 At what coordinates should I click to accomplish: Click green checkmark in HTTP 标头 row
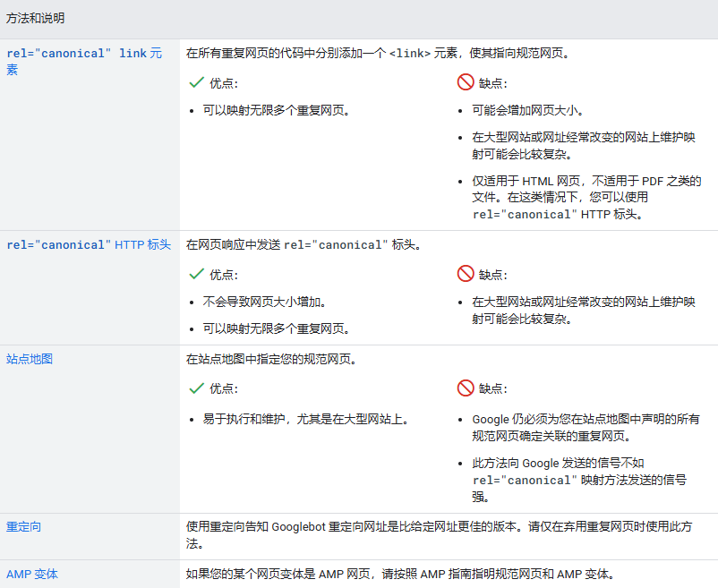(196, 274)
